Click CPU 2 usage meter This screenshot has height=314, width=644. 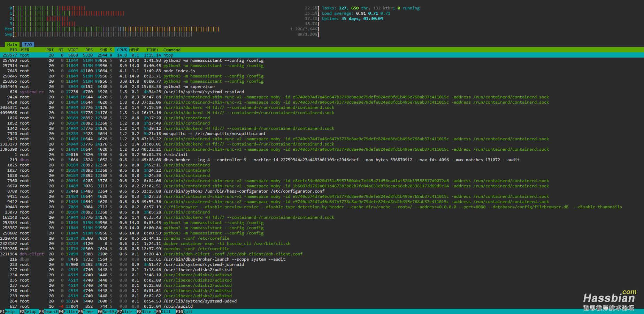pyautogui.click(x=164, y=18)
